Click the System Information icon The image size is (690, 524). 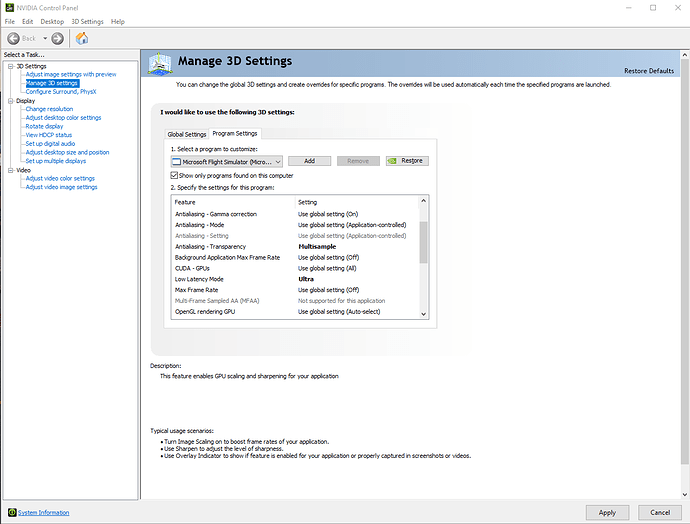(x=10, y=512)
